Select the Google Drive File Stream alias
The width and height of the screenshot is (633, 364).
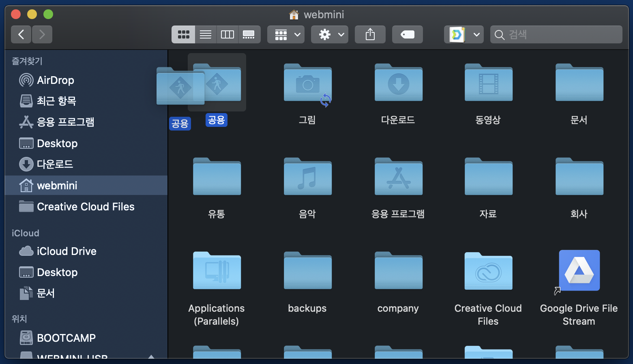[579, 270]
